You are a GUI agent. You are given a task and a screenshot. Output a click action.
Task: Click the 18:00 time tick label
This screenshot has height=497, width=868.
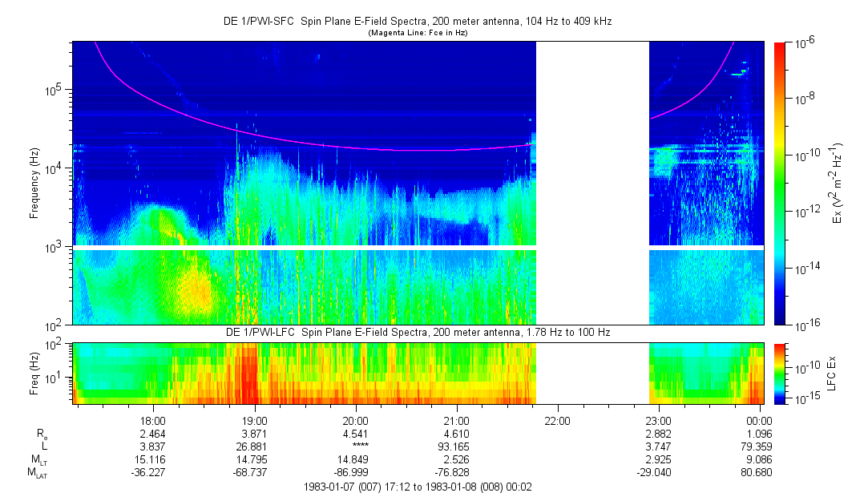point(153,420)
